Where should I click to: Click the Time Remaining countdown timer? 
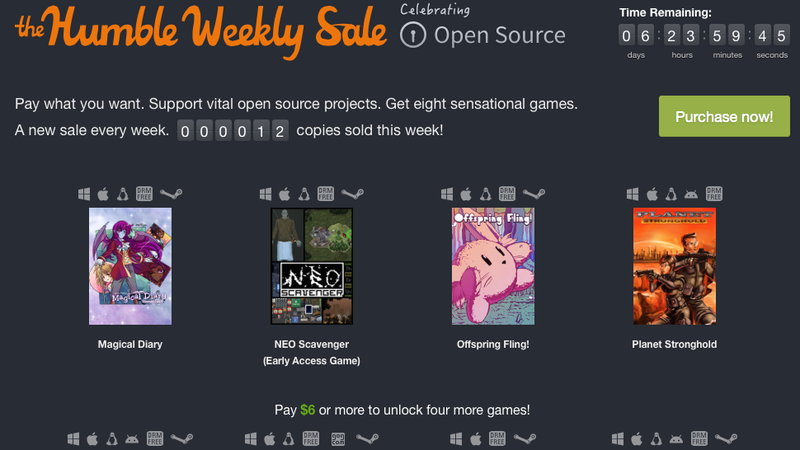(x=704, y=36)
